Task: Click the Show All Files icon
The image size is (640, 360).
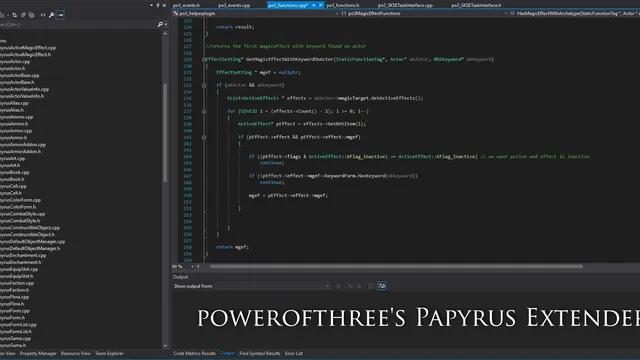Action: click(x=31, y=15)
